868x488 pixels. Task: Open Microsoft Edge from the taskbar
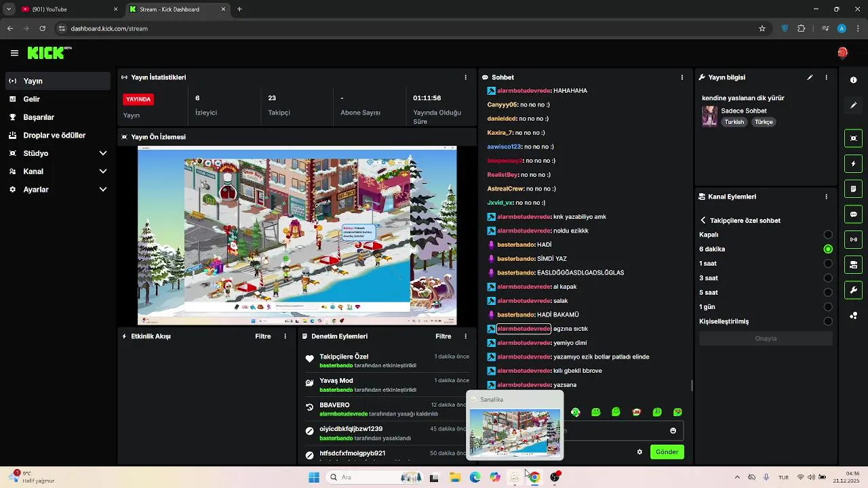[x=475, y=477]
